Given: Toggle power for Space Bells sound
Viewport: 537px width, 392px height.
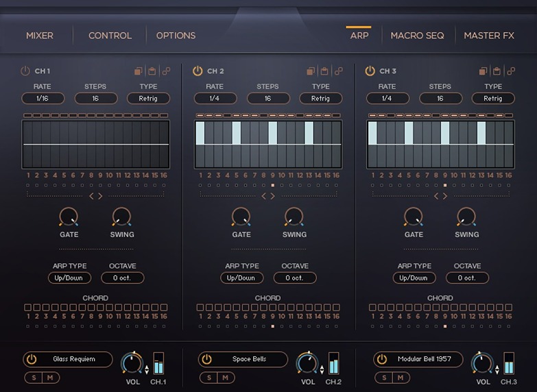Looking at the screenshot, I should 206,359.
